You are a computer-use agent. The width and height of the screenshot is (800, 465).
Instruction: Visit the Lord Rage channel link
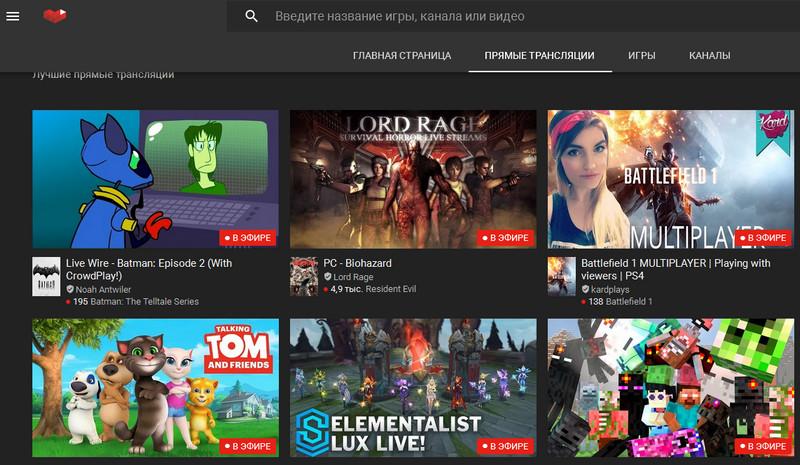coord(353,277)
